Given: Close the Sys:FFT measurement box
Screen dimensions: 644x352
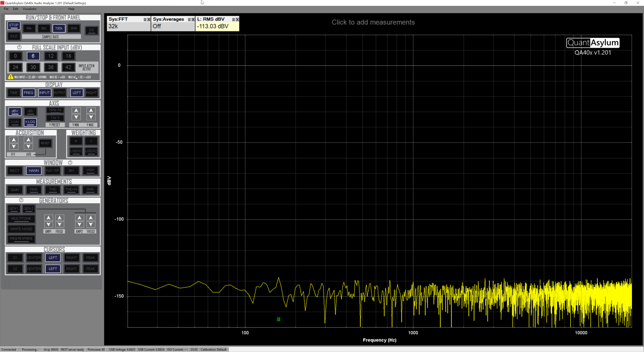Looking at the screenshot, I should [x=149, y=19].
